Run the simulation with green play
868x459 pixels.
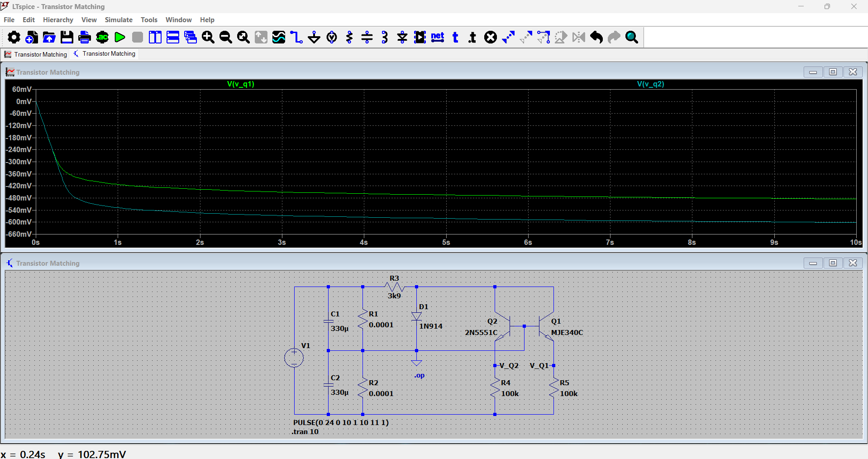120,37
